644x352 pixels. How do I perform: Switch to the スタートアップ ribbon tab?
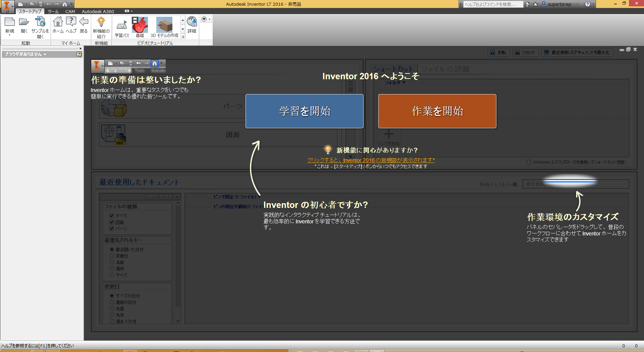click(x=30, y=11)
